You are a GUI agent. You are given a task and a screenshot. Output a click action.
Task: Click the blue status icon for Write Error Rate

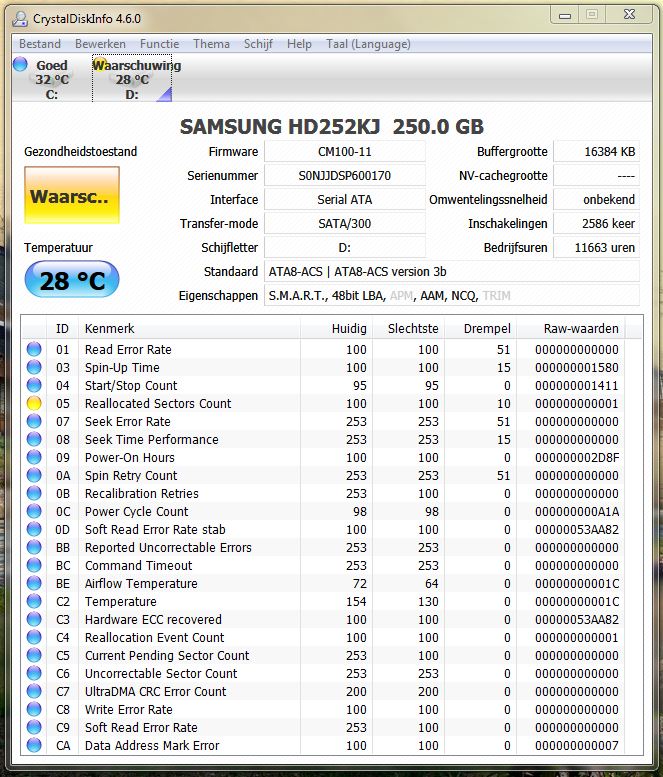click(x=34, y=709)
